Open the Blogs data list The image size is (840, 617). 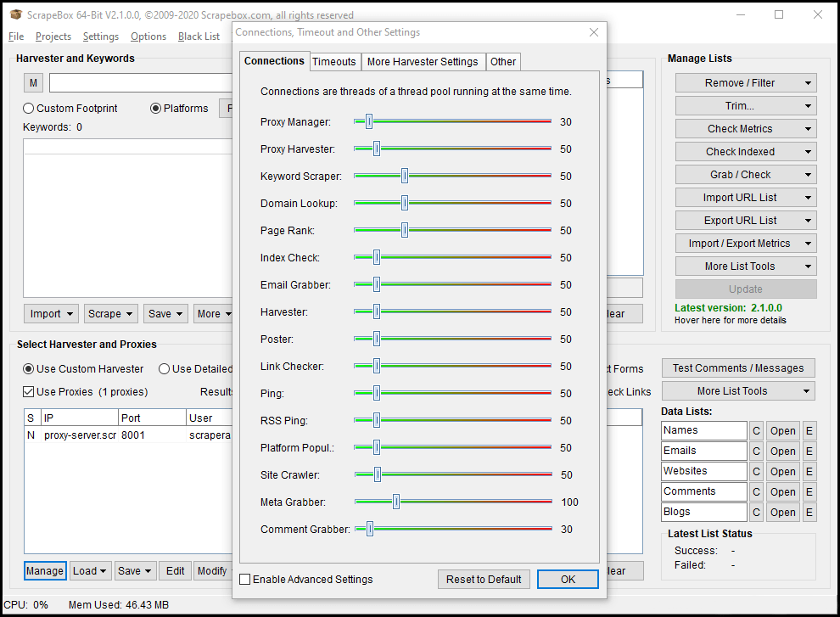click(782, 512)
